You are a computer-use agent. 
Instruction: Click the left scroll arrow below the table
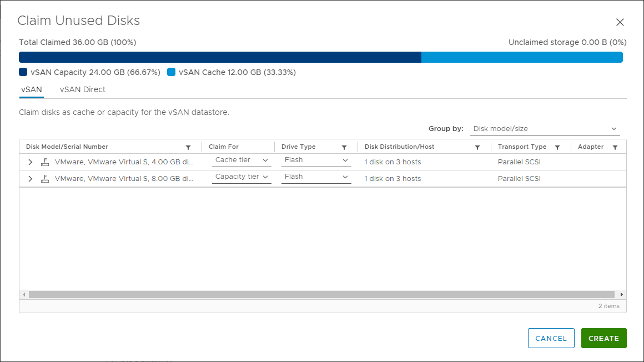pos(23,294)
